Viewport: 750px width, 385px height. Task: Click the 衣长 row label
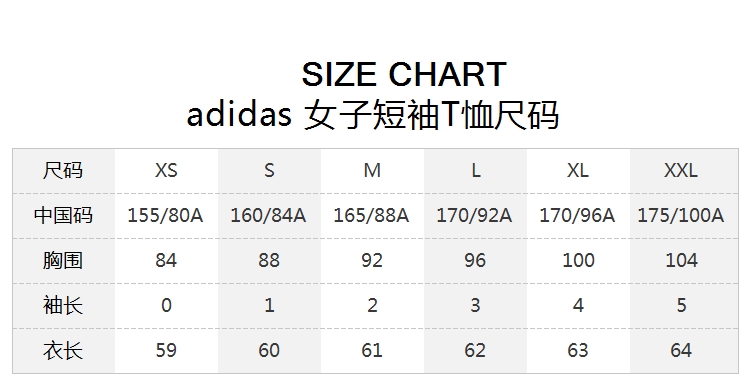click(63, 351)
